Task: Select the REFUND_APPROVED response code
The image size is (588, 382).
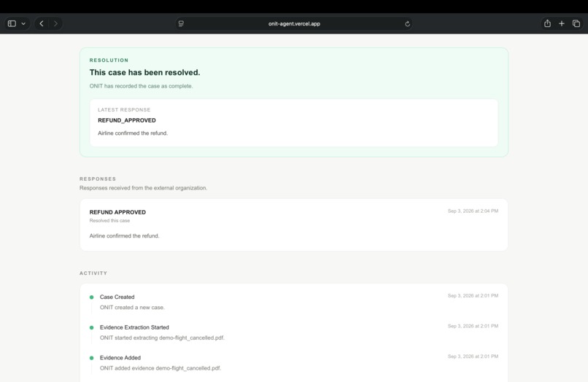Action: [x=127, y=120]
